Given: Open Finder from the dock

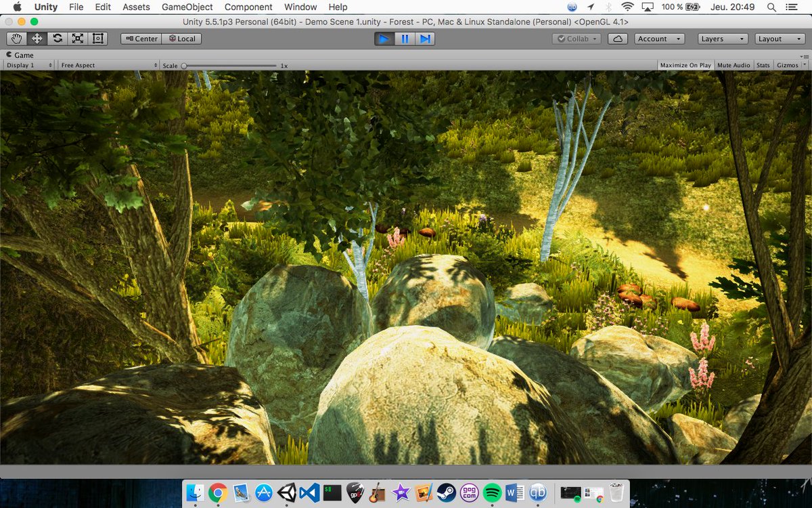Looking at the screenshot, I should [x=195, y=493].
